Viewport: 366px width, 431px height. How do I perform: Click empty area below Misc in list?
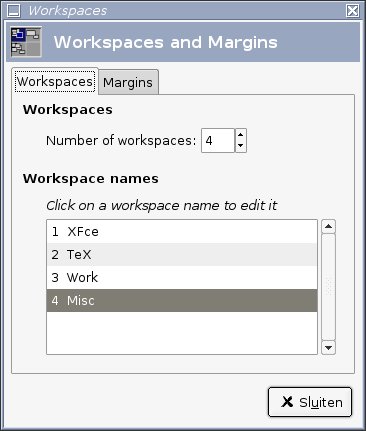(182, 333)
